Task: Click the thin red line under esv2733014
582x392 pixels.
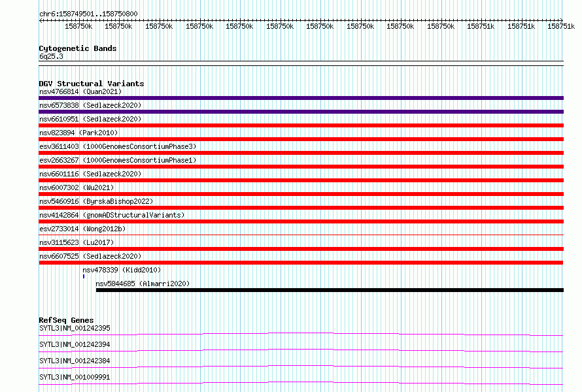Action: point(301,235)
